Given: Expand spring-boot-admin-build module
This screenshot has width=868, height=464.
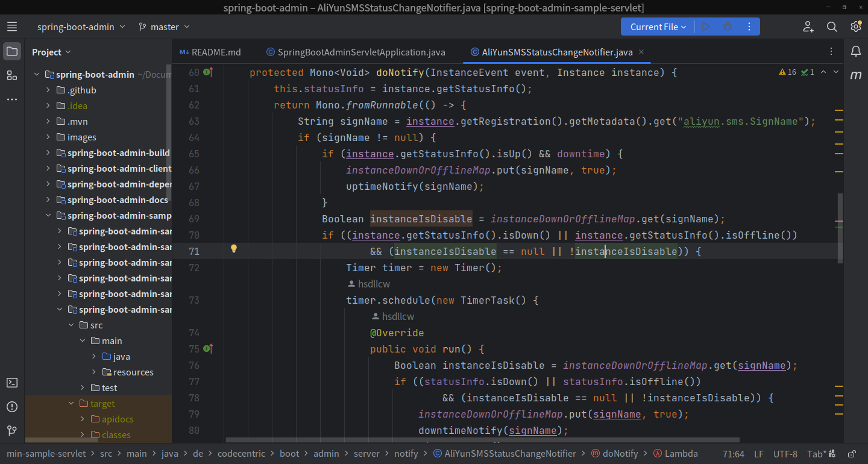Looking at the screenshot, I should pyautogui.click(x=48, y=153).
